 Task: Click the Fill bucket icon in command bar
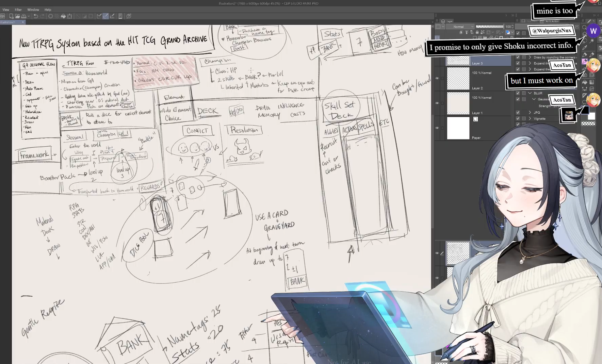tap(63, 16)
